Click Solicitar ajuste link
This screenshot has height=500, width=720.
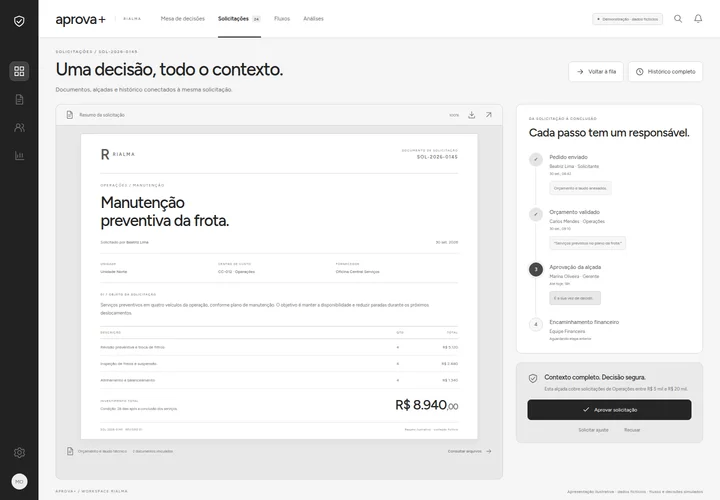pyautogui.click(x=593, y=430)
